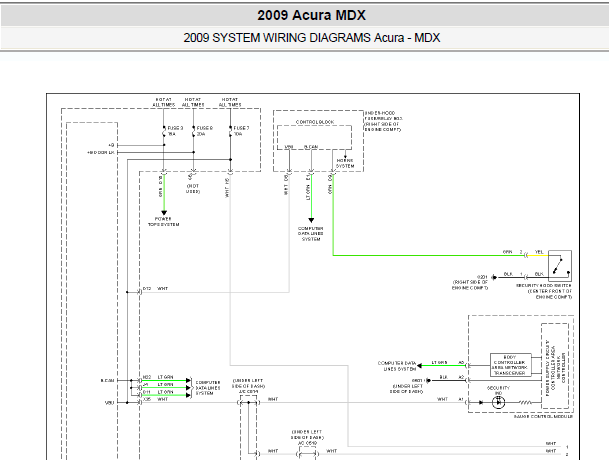
Task: Click the '2009 SYSTEM WIRING DIAGRAMS Acura - MDX' subtitle
Action: click(311, 38)
